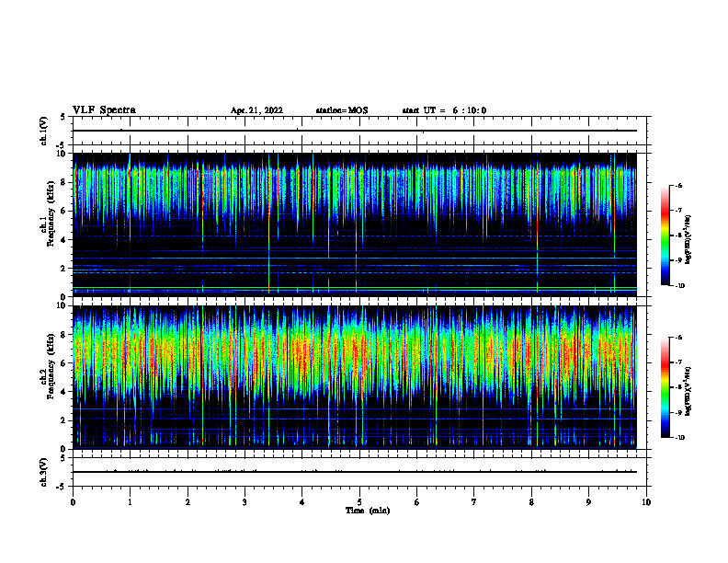This screenshot has height=563, width=728.
Task: Click the date text "Apr. 21, 2022"
Action: (256, 110)
